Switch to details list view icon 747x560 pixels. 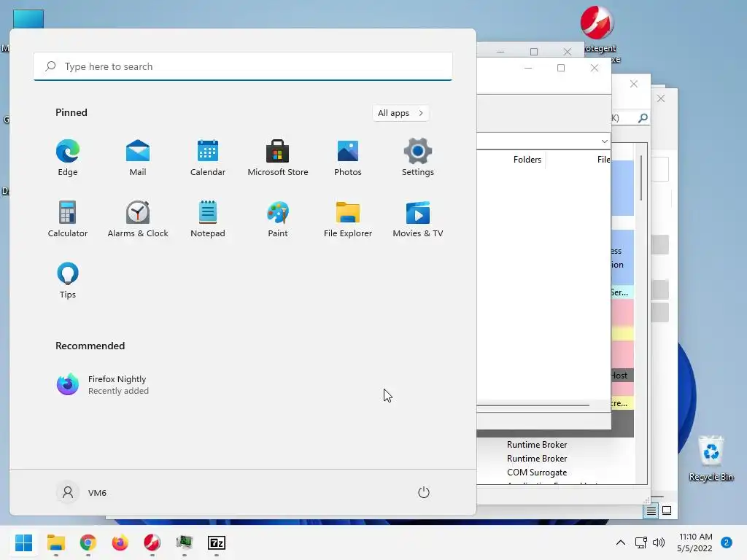pos(651,511)
